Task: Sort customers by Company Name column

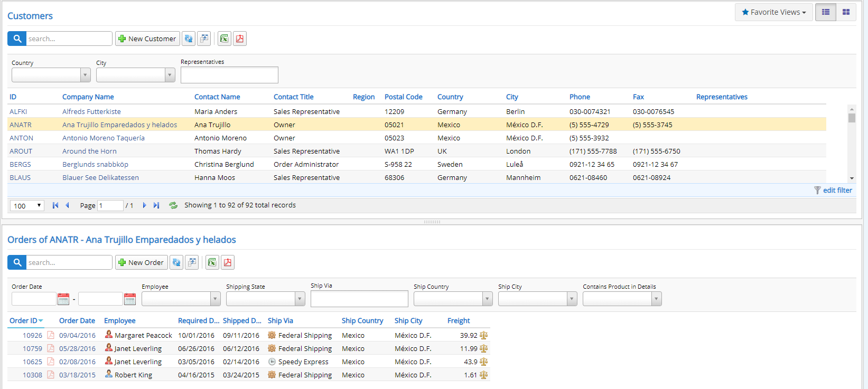Action: [88, 97]
